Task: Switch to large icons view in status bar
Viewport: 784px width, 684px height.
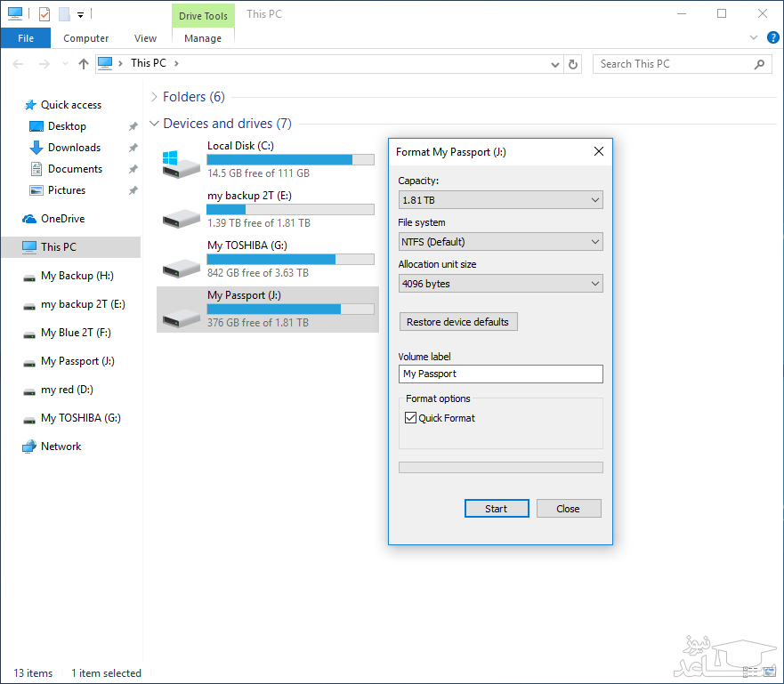Action: (x=770, y=673)
